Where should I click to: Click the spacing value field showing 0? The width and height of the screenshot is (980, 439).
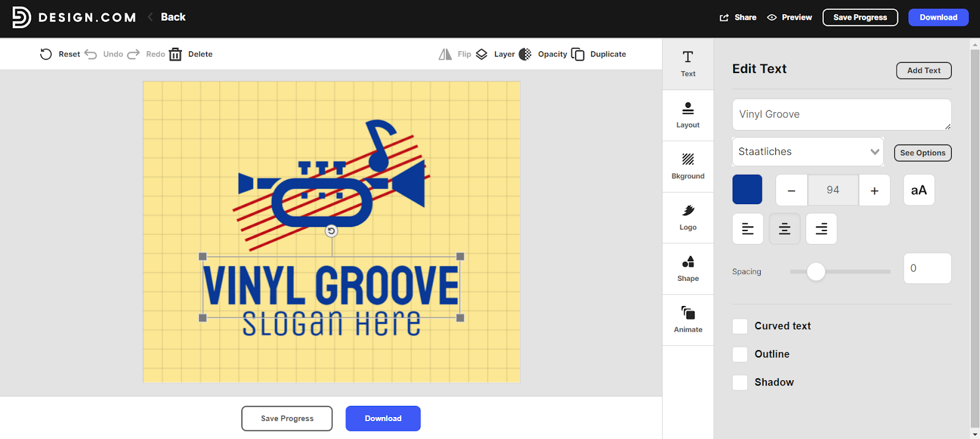pos(927,268)
